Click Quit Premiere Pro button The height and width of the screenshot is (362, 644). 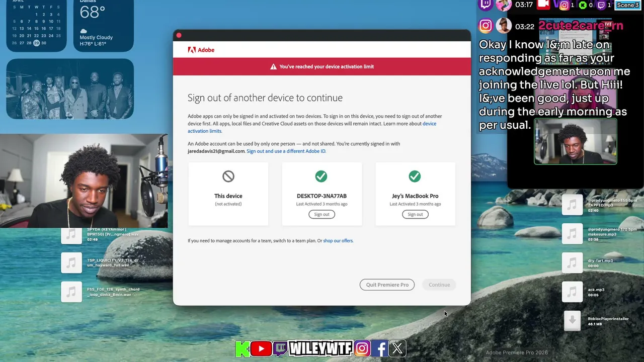point(387,285)
